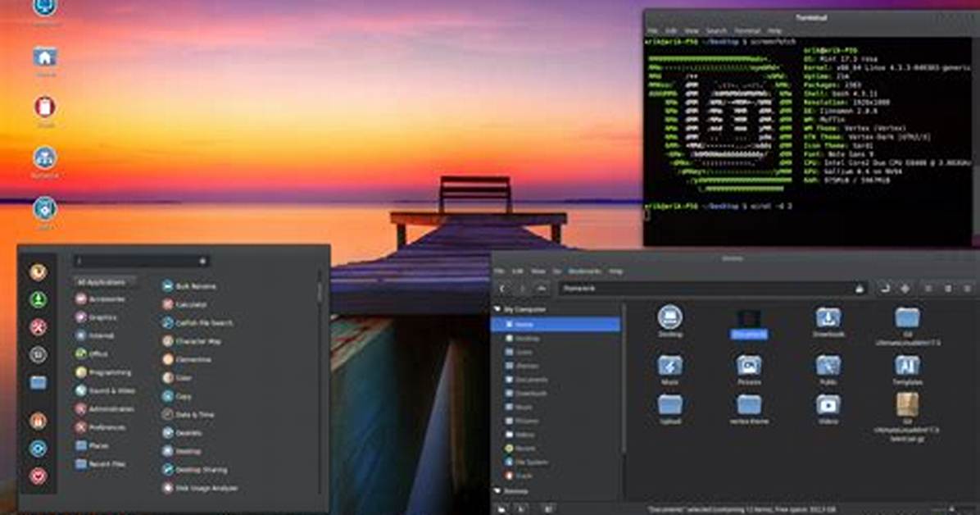Switch the file manager to list view
Screen dimensions: 980x515
pos(948,289)
